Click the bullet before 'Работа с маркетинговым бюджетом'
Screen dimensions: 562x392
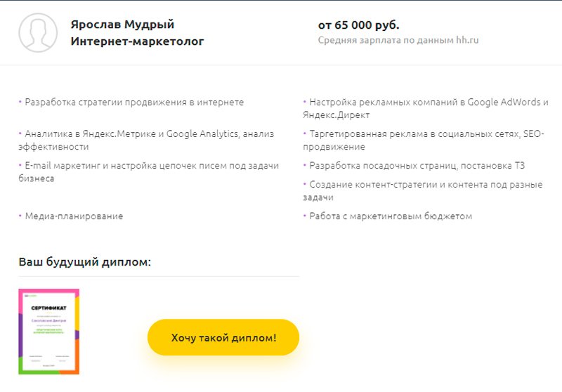point(305,216)
